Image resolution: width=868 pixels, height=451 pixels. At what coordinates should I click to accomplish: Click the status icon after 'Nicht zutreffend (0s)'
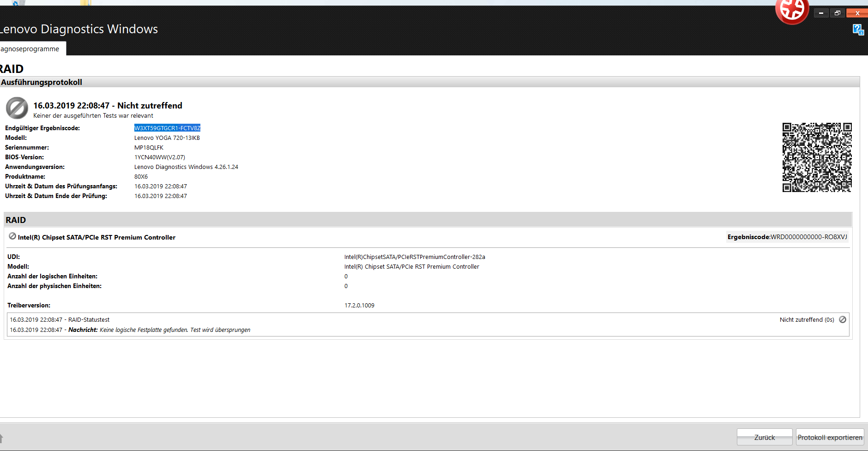[843, 319]
